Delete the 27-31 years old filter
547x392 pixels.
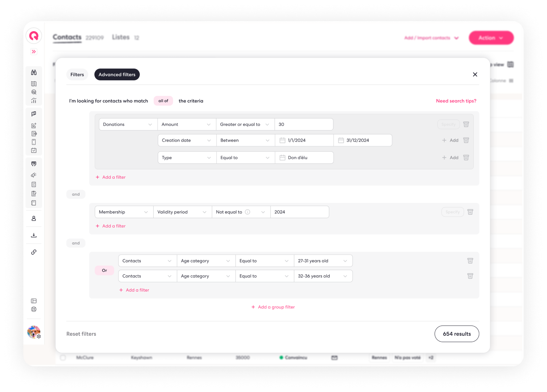pos(470,261)
